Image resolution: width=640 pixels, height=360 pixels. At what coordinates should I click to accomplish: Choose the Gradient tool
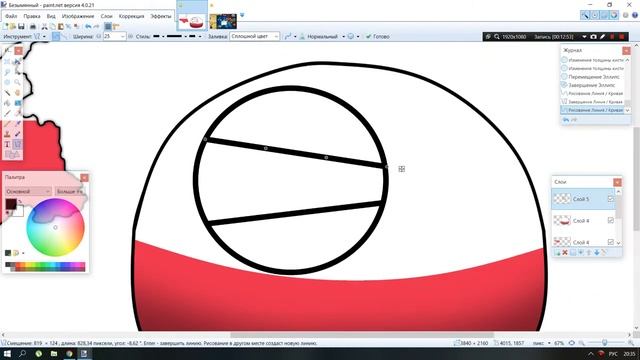click(18, 103)
